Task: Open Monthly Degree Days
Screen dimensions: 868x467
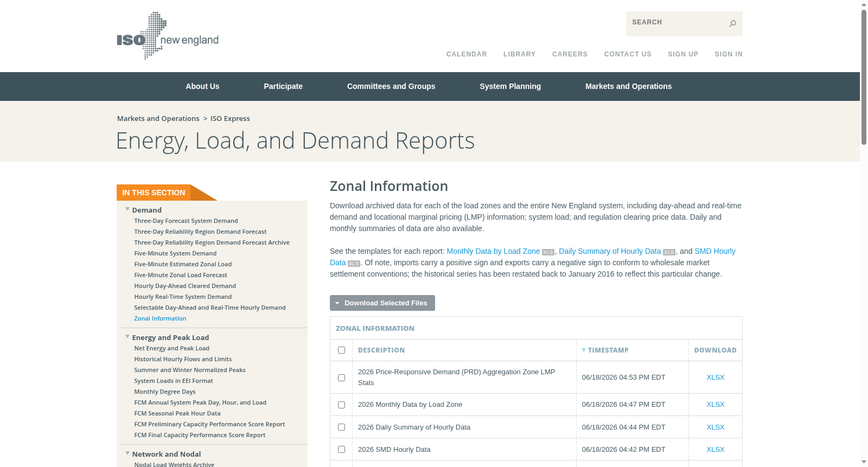Action: [x=165, y=392]
